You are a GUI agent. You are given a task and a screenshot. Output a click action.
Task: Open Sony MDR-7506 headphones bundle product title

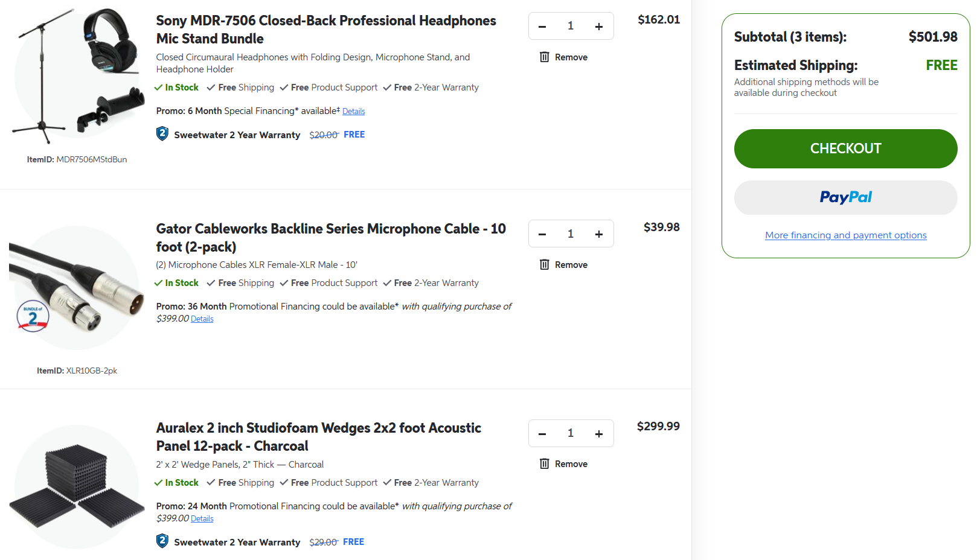(x=325, y=30)
